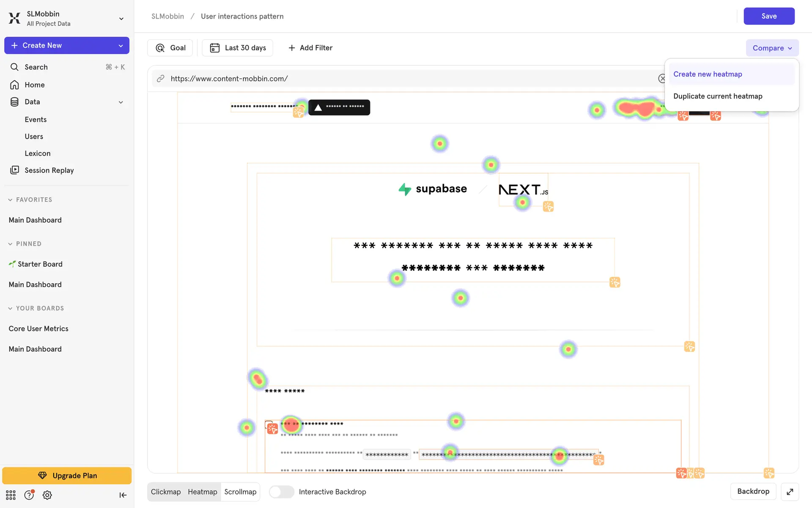The image size is (812, 508).
Task: Collapse the Data section chevron
Action: point(121,102)
